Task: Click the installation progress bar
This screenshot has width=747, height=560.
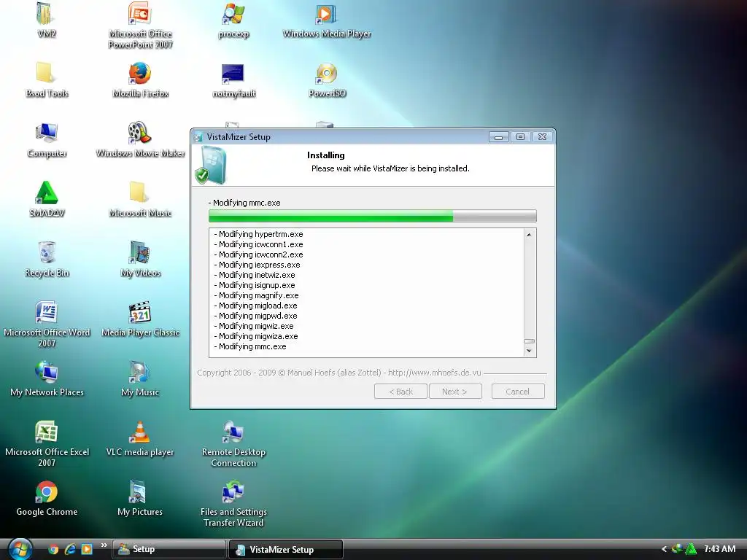Action: pos(373,216)
